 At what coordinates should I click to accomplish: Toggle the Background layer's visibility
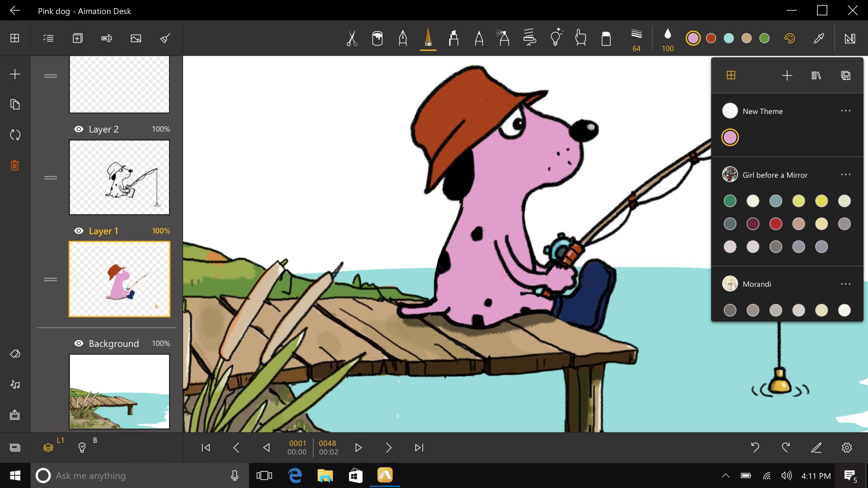pos(78,343)
